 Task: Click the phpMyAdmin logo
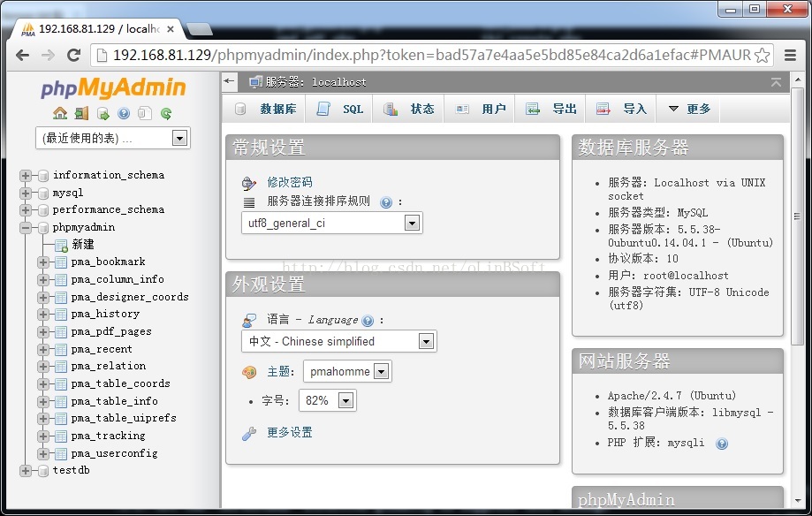point(113,88)
